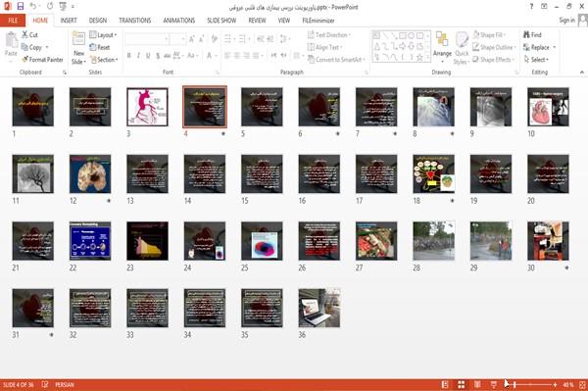Click the Copy command
Image resolution: width=588 pixels, height=391 pixels.
point(32,47)
